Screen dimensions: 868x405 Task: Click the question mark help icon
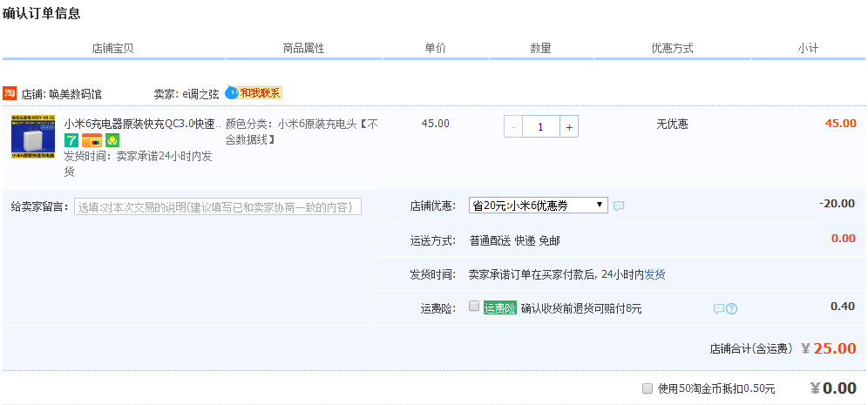click(732, 308)
